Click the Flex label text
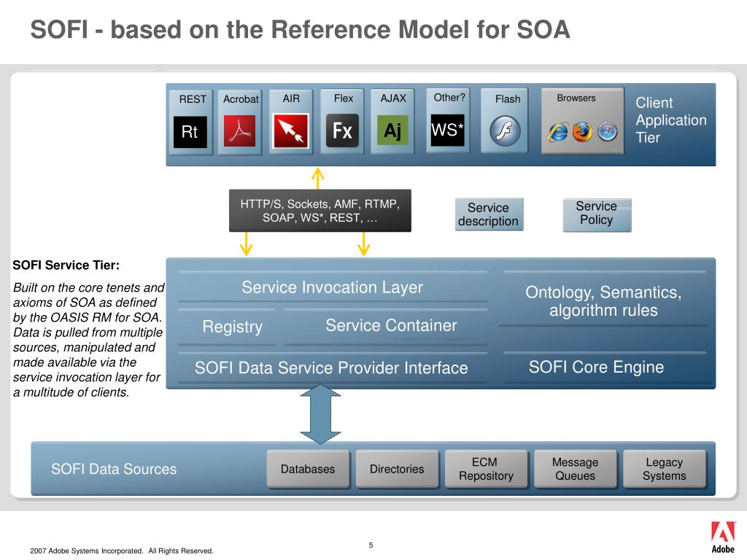Viewport: 747px width, 560px height. click(344, 98)
